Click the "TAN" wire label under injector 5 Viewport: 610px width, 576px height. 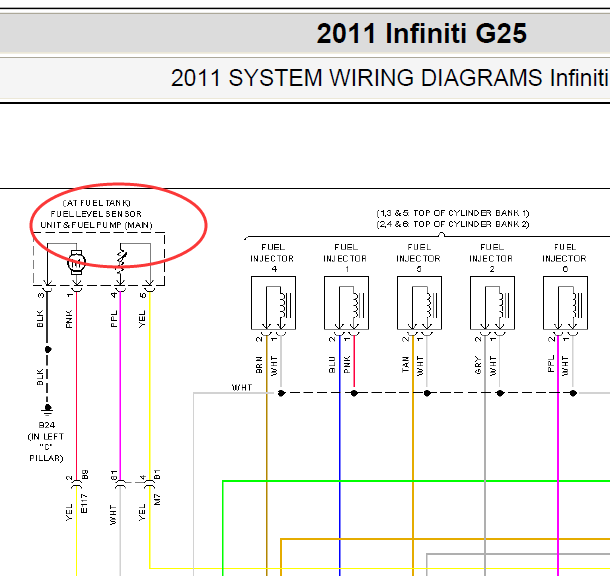pos(405,365)
